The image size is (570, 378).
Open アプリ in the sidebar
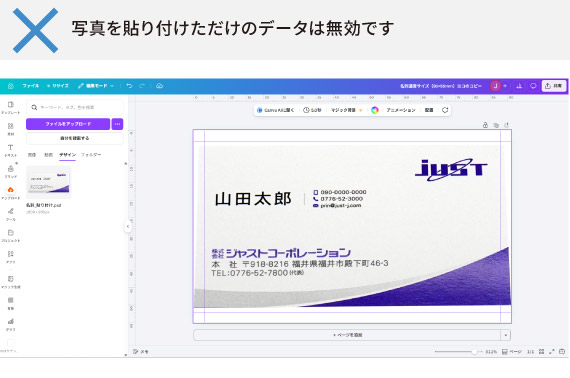coord(11,257)
